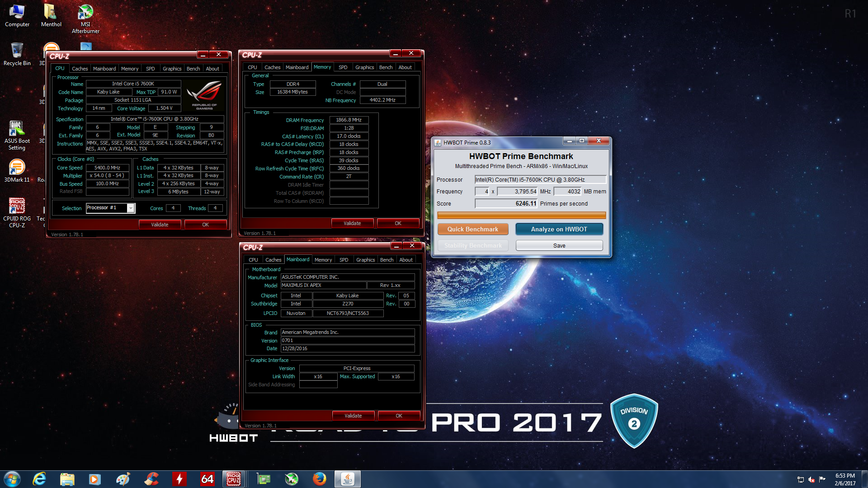Open the green circuit board taskbar icon
Viewport: 868px width, 488px height.
tap(263, 479)
